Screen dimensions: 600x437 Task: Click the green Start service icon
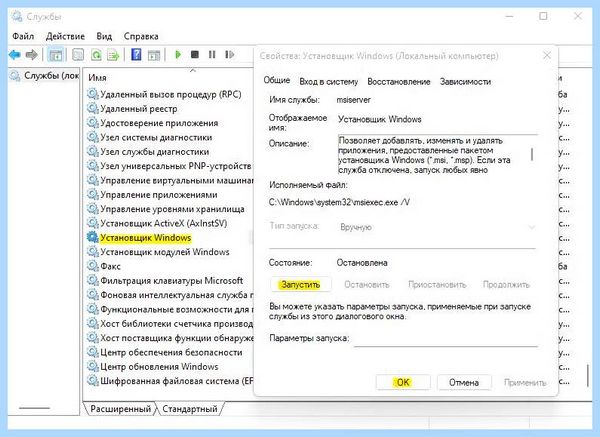click(x=178, y=55)
